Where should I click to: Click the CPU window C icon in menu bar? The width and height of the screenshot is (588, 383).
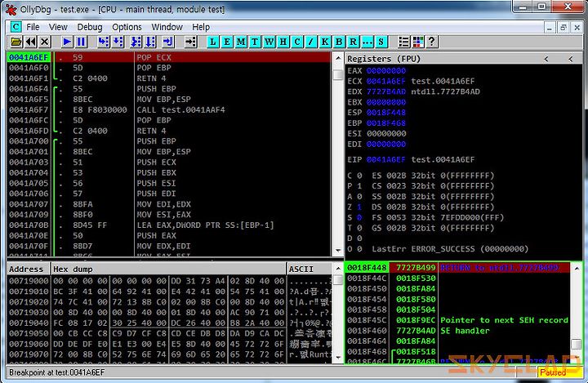[16, 27]
